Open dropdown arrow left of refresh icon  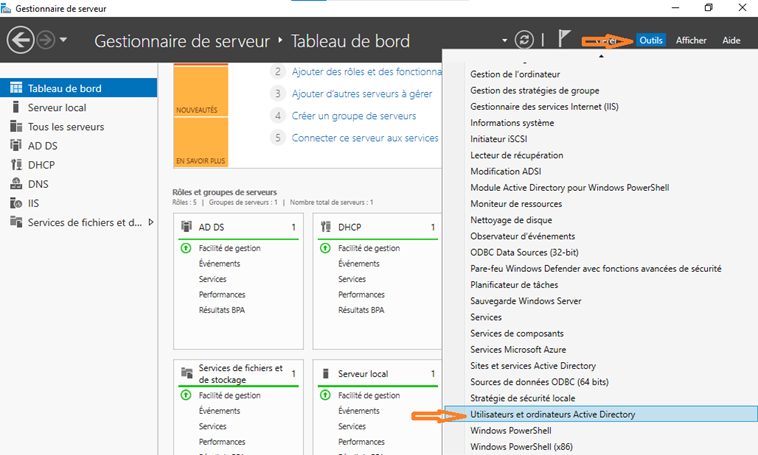[504, 40]
